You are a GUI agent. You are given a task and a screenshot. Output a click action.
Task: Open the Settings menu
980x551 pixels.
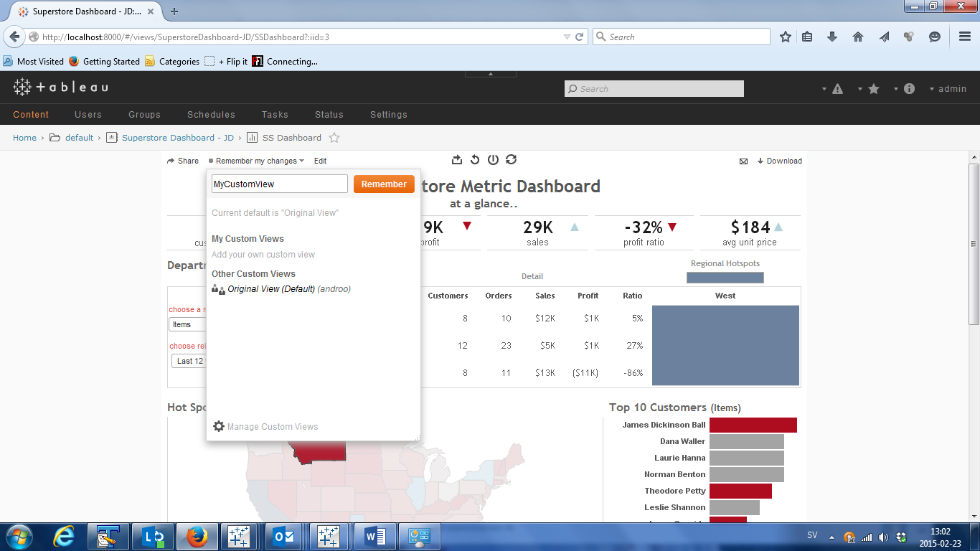pyautogui.click(x=389, y=114)
